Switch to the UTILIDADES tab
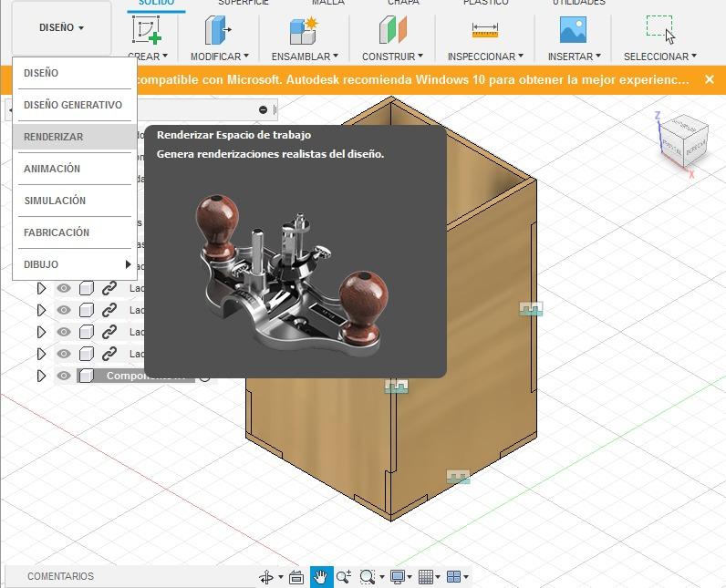 [579, 3]
